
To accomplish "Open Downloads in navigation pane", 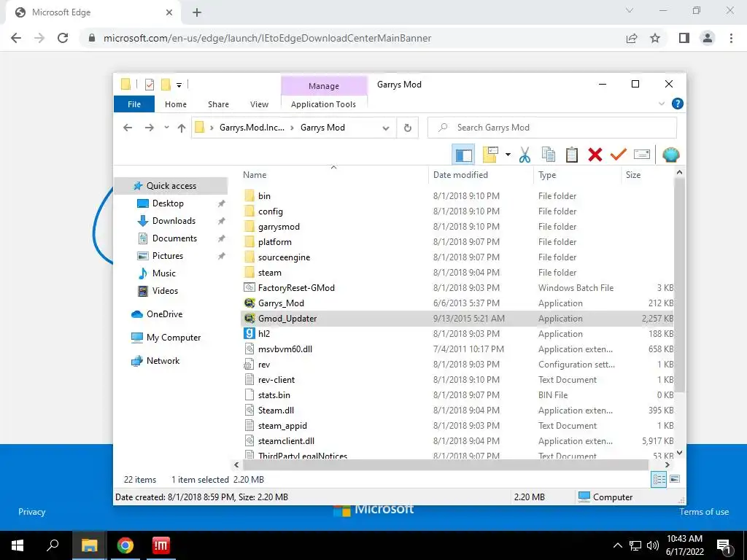I will 174,221.
